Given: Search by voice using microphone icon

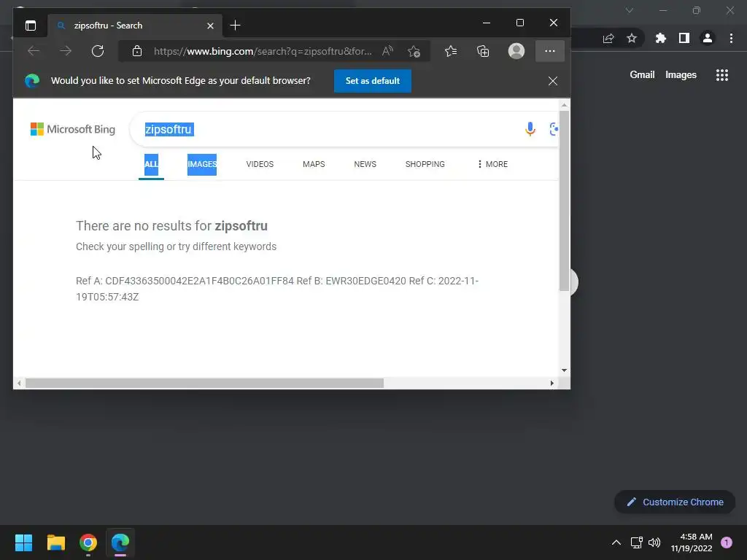Looking at the screenshot, I should coord(530,129).
